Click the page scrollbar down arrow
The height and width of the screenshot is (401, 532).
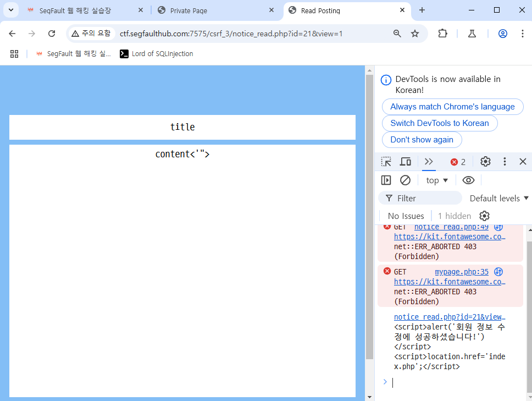coord(369,397)
